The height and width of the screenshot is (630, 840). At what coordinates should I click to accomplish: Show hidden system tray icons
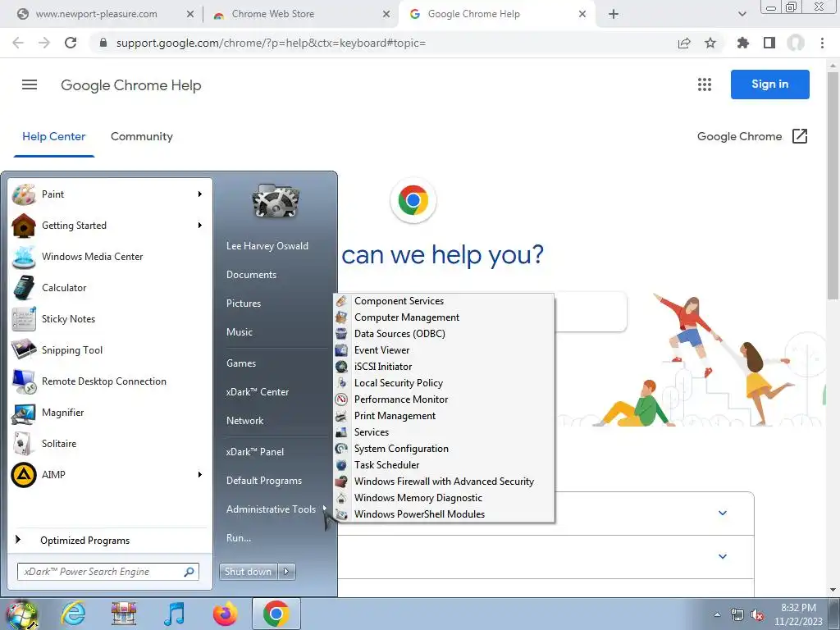pyautogui.click(x=717, y=615)
